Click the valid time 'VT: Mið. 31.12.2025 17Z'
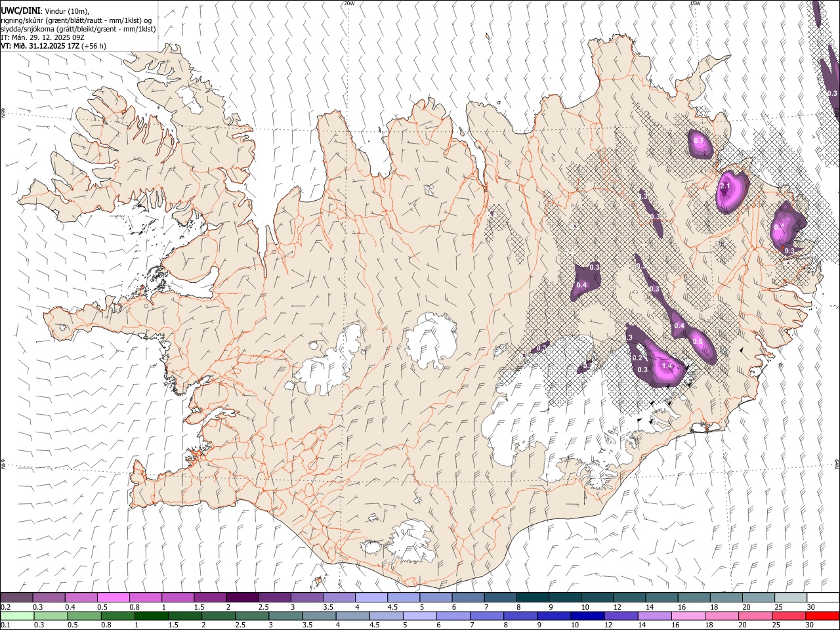Viewport: 840px width, 630px height. point(39,46)
